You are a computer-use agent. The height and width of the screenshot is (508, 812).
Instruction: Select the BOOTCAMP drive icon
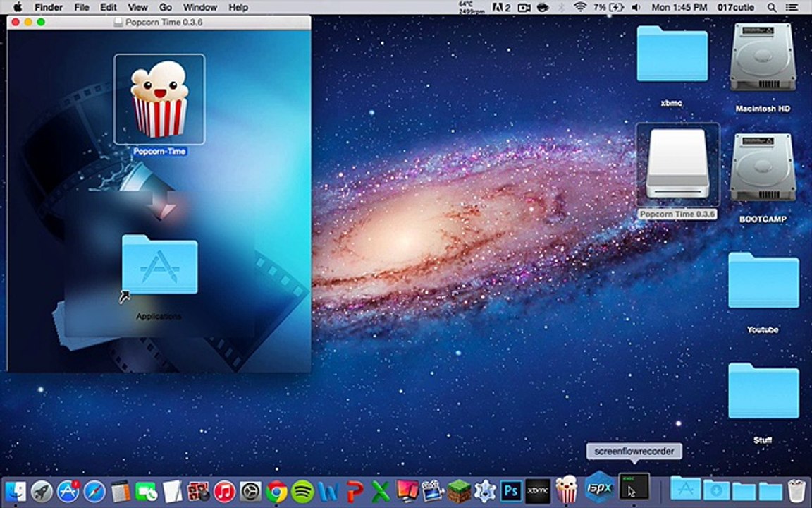click(762, 167)
